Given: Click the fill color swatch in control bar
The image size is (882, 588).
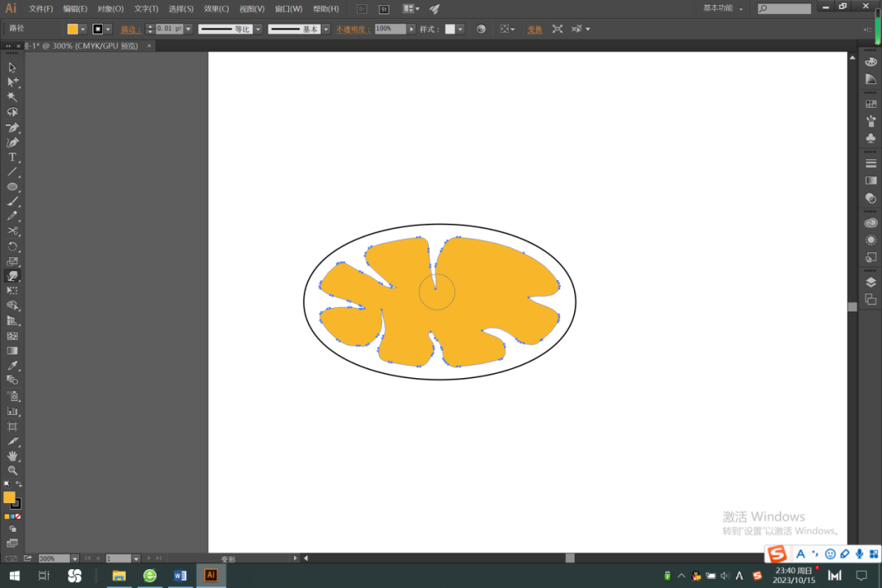Looking at the screenshot, I should coord(72,29).
